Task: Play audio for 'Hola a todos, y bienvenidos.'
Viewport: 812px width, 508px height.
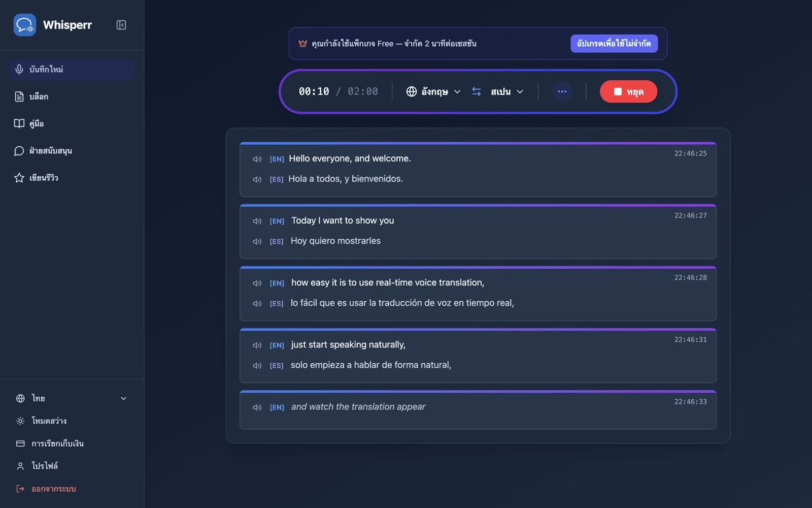Action: point(257,179)
